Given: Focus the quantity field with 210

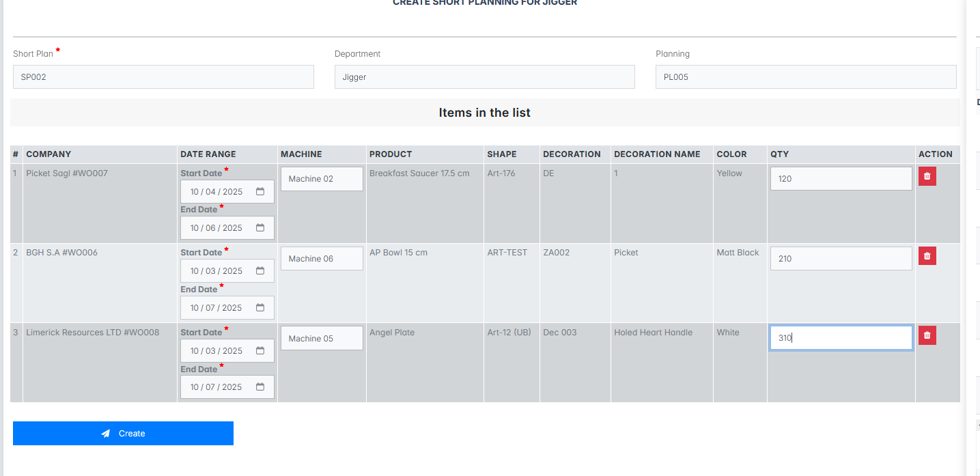Looking at the screenshot, I should tap(841, 259).
